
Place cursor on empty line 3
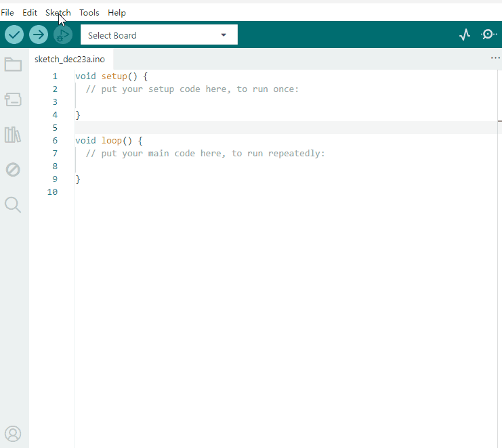(286, 102)
